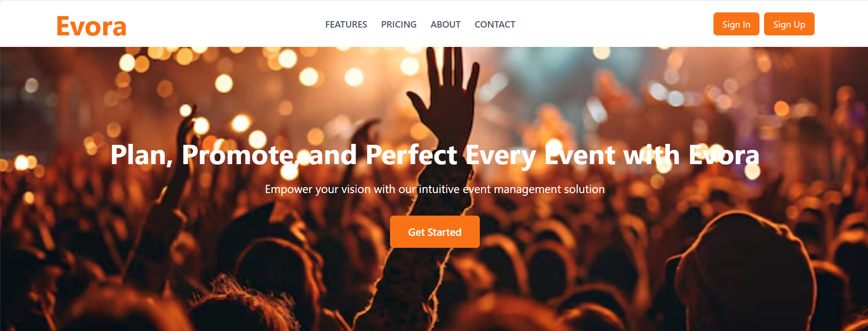
Task: Click blank navbar area between CONTACT and Sign In
Action: pyautogui.click(x=614, y=24)
